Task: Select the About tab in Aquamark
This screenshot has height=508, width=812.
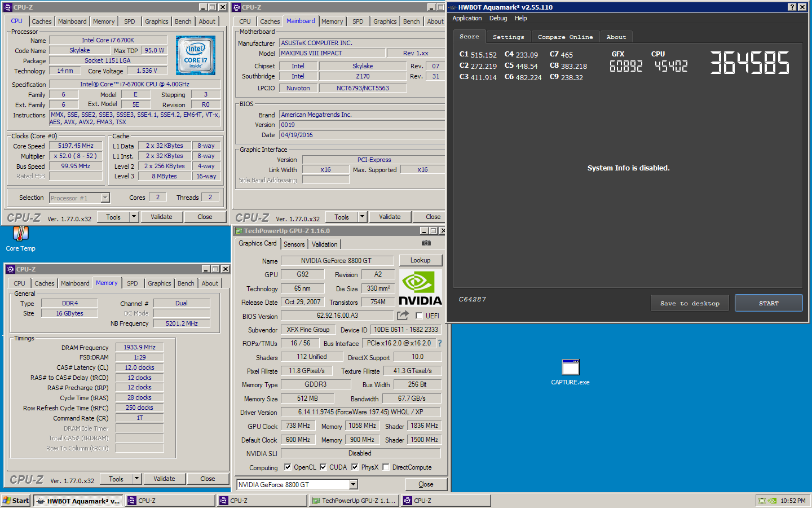Action: tap(616, 37)
